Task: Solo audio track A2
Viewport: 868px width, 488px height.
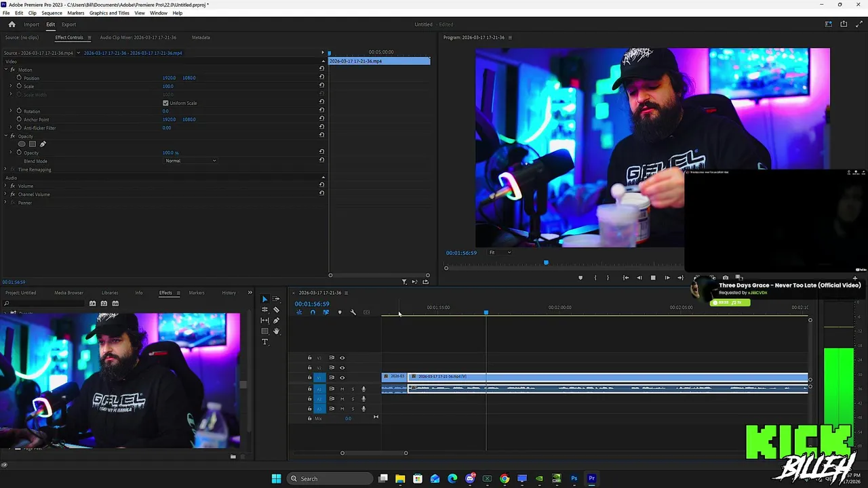Action: [x=353, y=399]
